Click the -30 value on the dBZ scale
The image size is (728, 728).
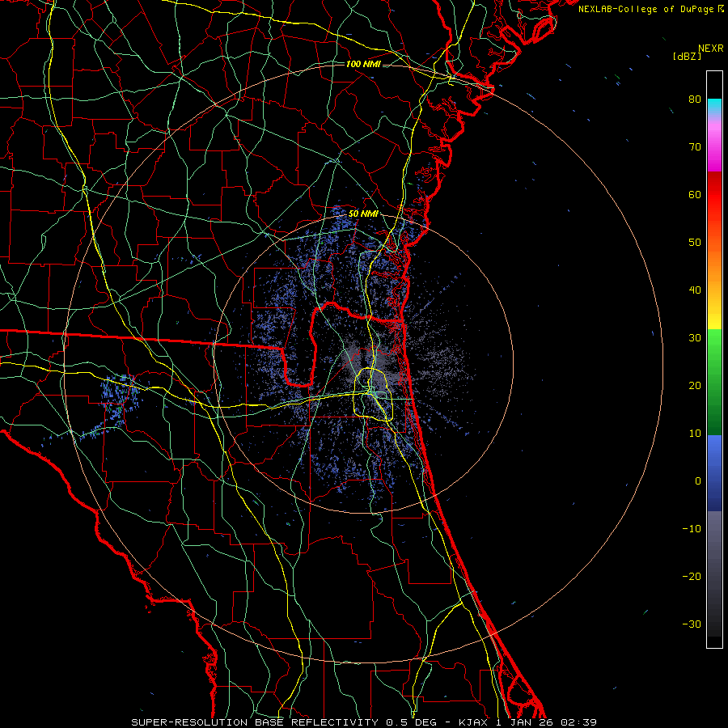[692, 624]
